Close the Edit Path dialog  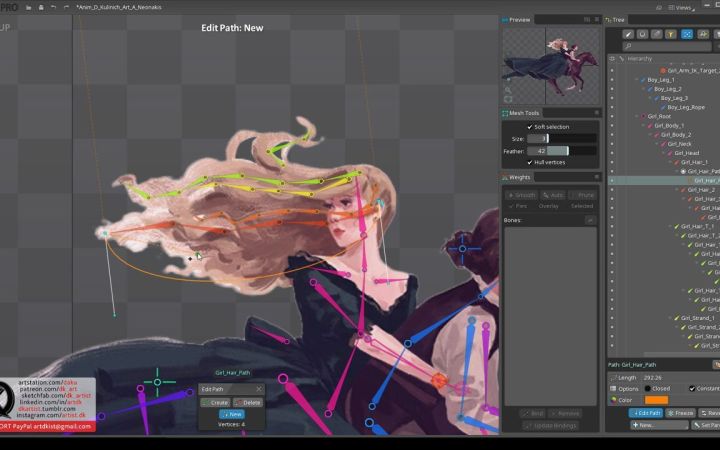pyautogui.click(x=259, y=389)
